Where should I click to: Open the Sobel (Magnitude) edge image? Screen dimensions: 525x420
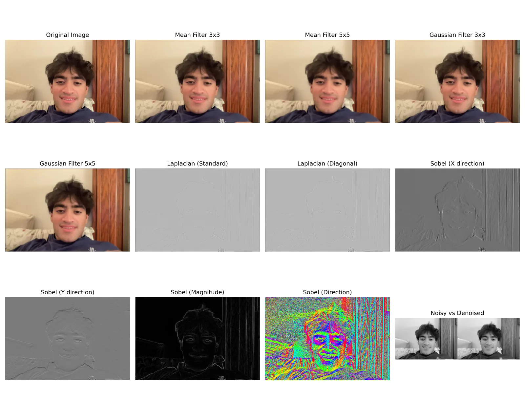pyautogui.click(x=198, y=339)
